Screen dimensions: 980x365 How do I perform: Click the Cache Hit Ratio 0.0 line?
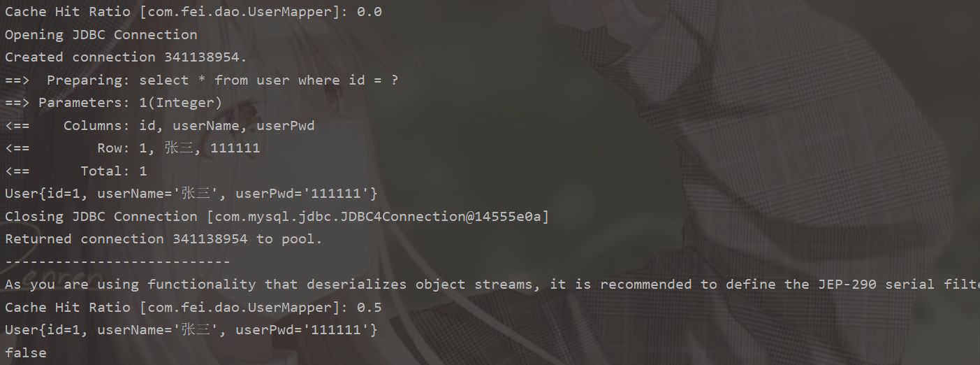point(193,12)
